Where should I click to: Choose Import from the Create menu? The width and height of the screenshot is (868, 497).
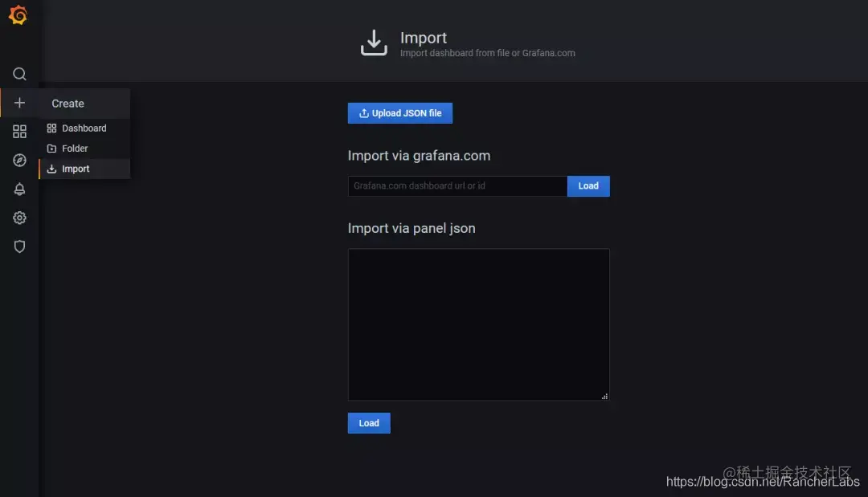coord(84,169)
